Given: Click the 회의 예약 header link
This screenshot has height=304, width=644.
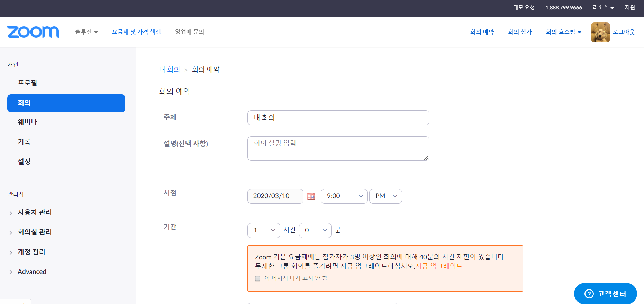Looking at the screenshot, I should [482, 32].
